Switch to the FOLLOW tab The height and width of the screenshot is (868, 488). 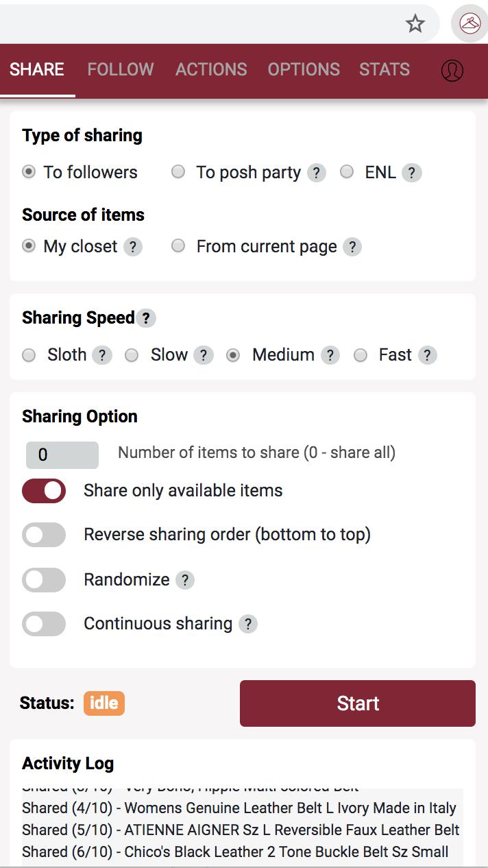tap(121, 69)
